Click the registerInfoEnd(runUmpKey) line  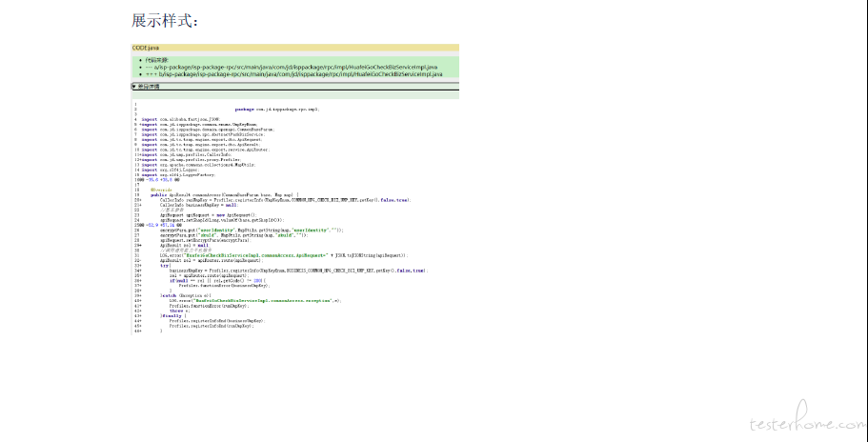[x=212, y=326]
